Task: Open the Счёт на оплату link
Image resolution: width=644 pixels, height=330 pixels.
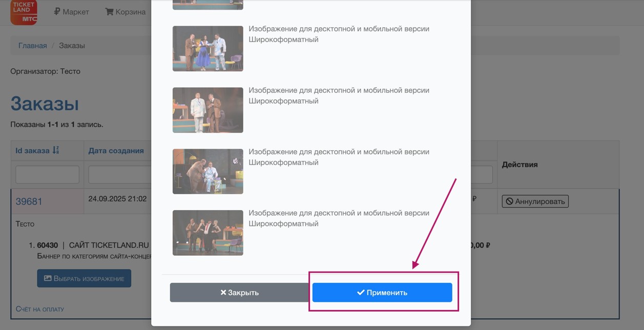Action: (40, 309)
